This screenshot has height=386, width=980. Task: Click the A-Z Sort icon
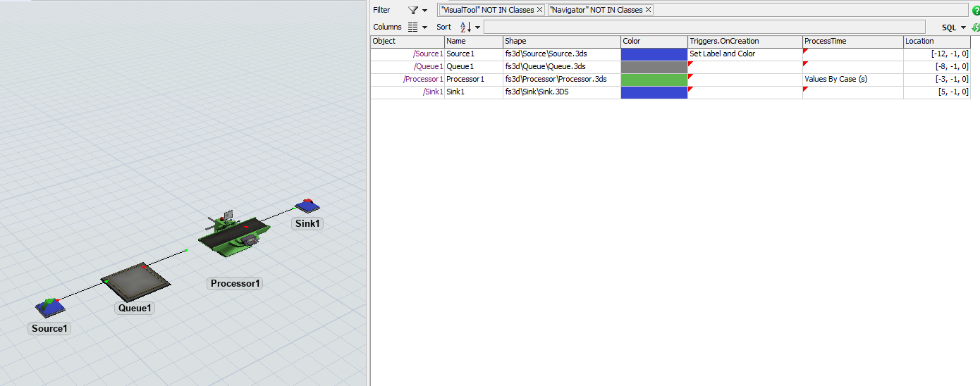point(465,27)
